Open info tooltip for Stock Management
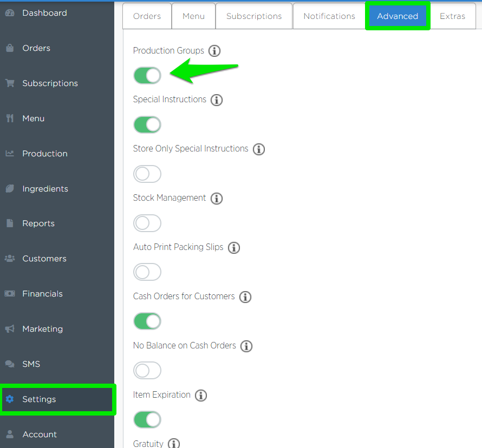Screen dimensions: 482x448 (217, 199)
